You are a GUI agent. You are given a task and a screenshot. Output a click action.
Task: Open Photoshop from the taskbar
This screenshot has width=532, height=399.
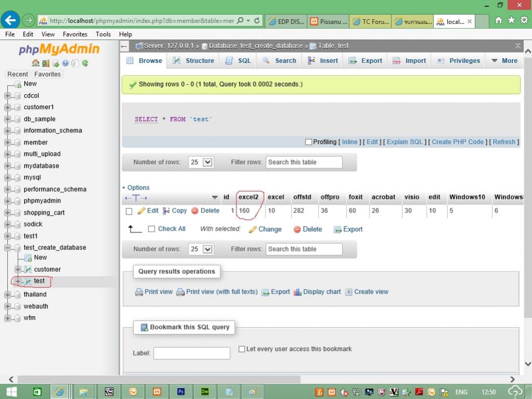[181, 392]
